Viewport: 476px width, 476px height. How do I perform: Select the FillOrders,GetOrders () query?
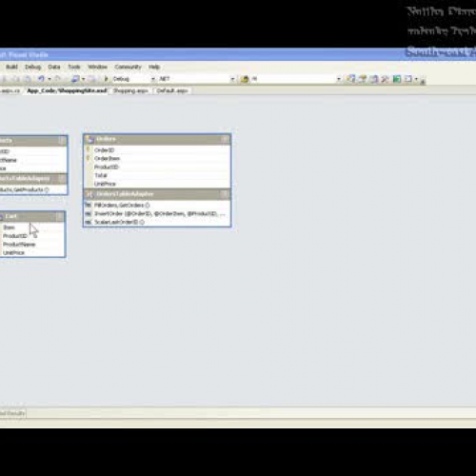pos(157,206)
